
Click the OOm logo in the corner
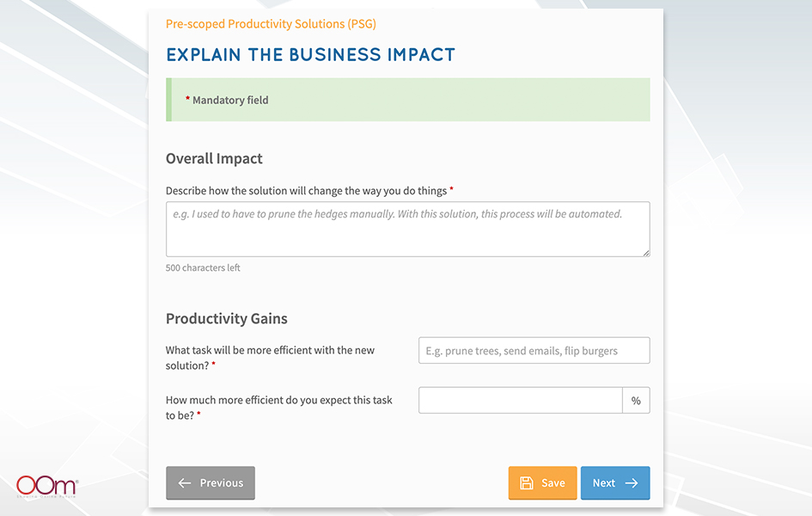point(47,486)
